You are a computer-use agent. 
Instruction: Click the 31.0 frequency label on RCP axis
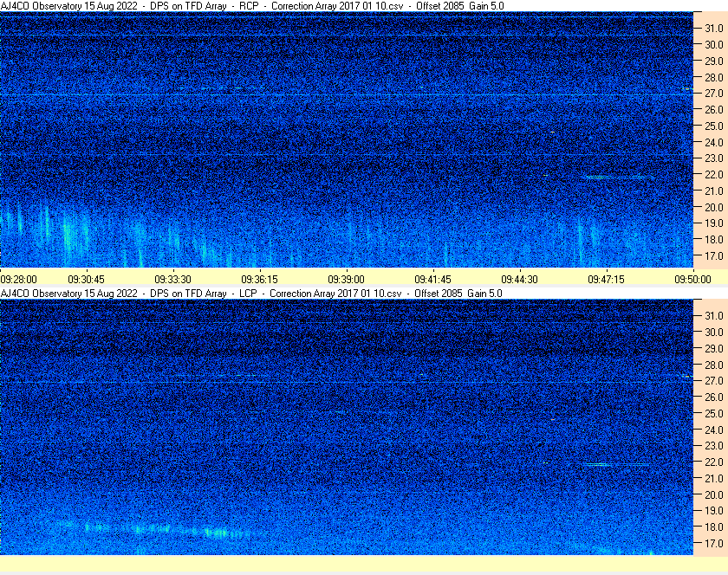pyautogui.click(x=714, y=29)
